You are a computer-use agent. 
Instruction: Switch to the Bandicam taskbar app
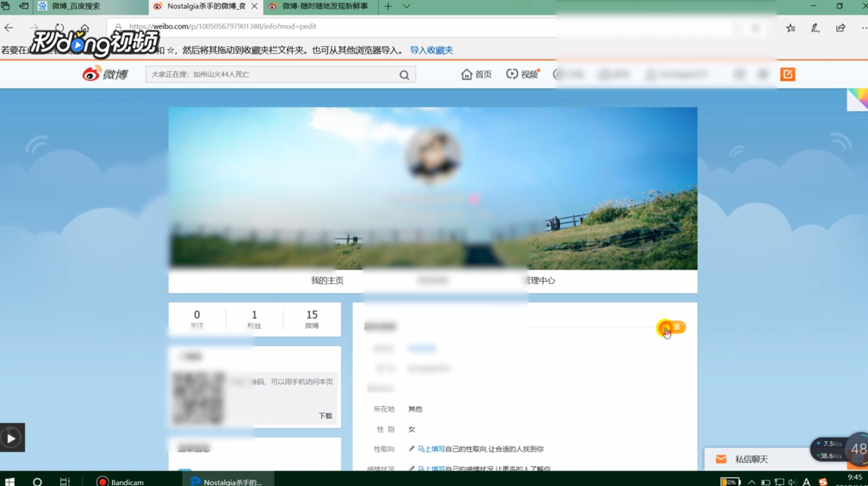pos(121,481)
